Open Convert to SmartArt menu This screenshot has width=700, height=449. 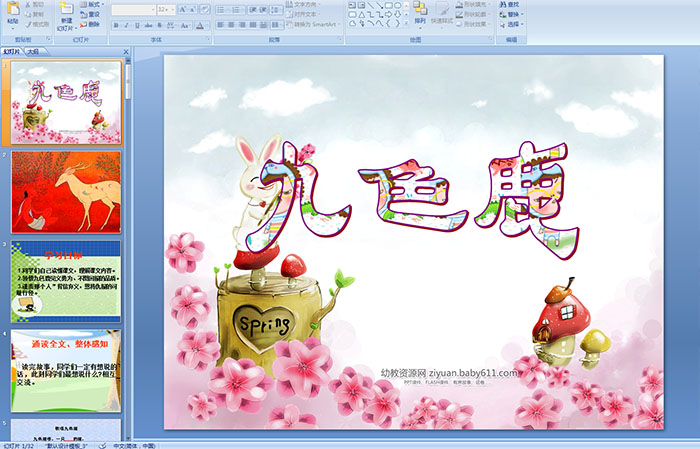313,24
